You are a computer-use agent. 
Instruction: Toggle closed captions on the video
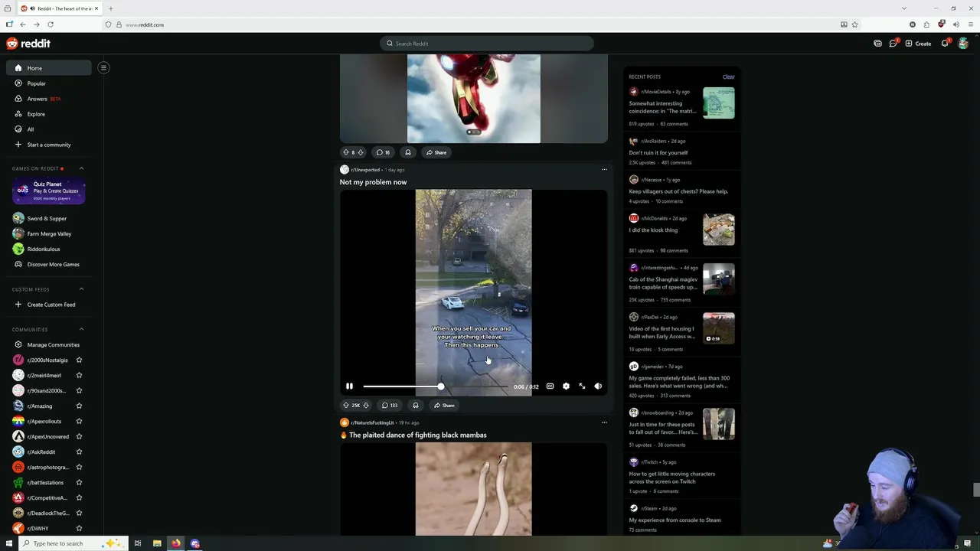tap(550, 386)
